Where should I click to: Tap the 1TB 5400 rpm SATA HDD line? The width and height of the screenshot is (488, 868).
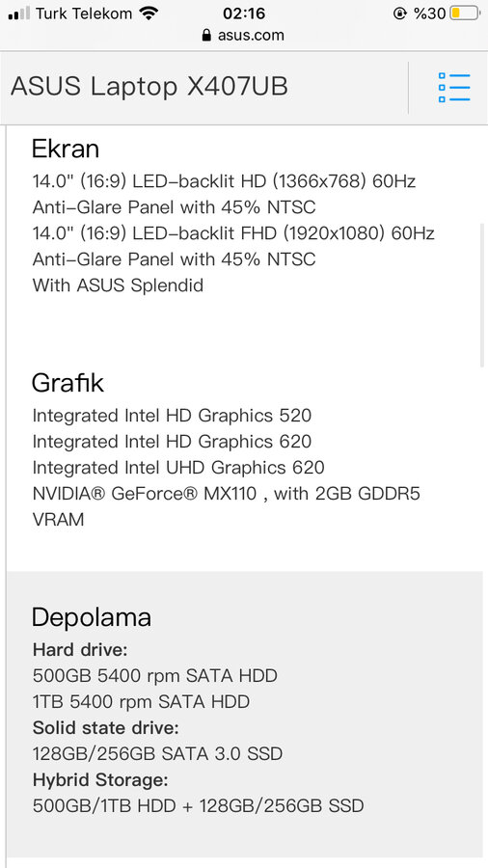point(141,702)
